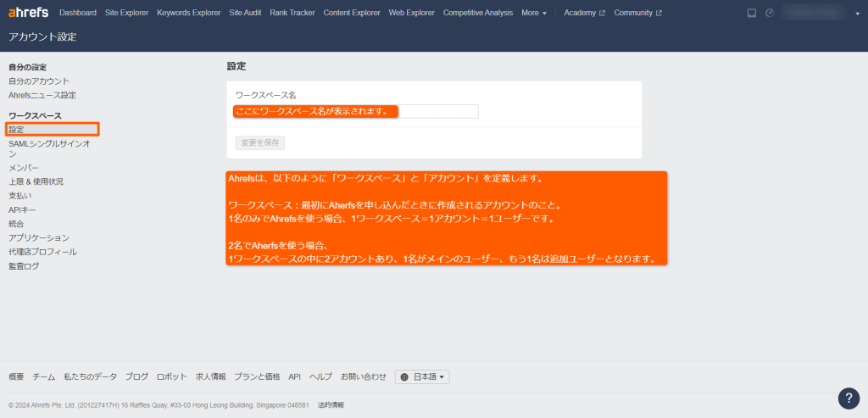Open Keywords Explorer
Screen dimensions: 868x418
coord(189,13)
